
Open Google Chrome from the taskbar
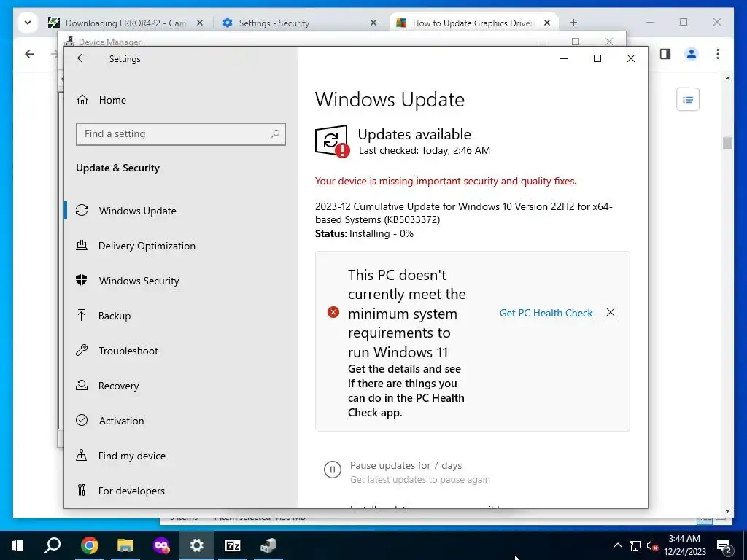89,545
